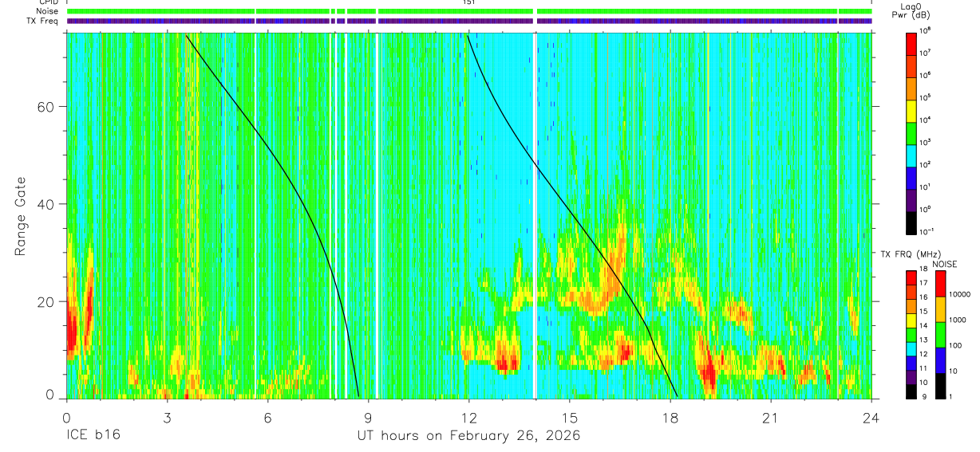The width and height of the screenshot is (980, 452).
Task: Click the 'TX Freq' row label at top left
Action: (x=43, y=21)
